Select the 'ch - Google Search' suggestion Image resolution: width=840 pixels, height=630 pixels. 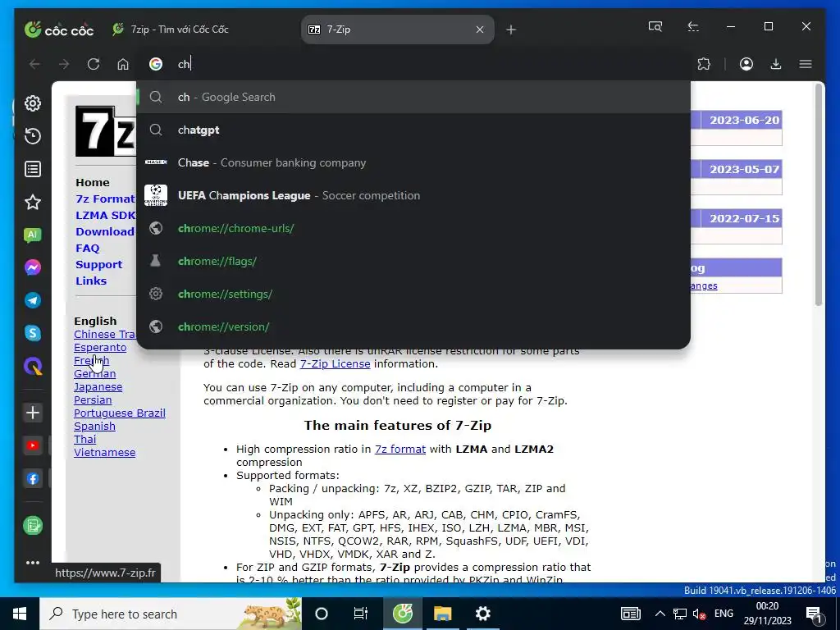(x=413, y=97)
